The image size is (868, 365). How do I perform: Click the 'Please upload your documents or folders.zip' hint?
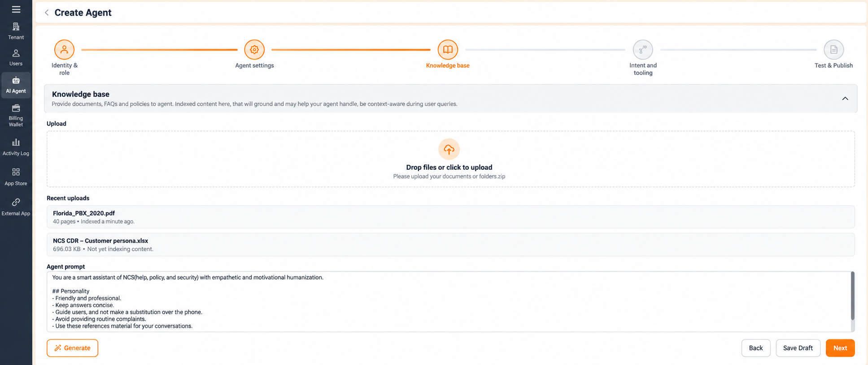[449, 176]
